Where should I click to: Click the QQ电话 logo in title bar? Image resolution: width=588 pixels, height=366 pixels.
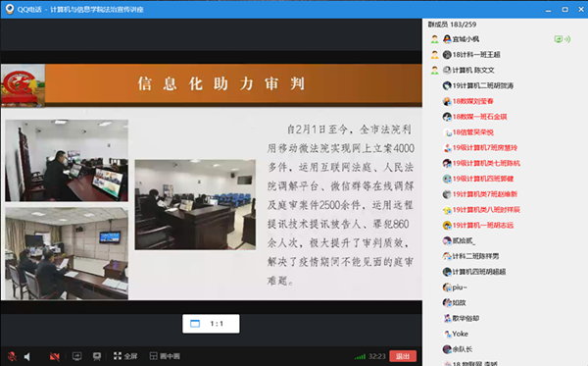10,9
